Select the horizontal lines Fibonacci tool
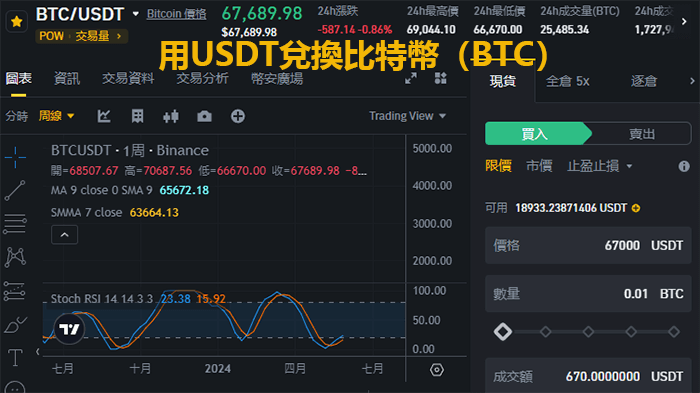Image resolution: width=700 pixels, height=393 pixels. (x=15, y=224)
